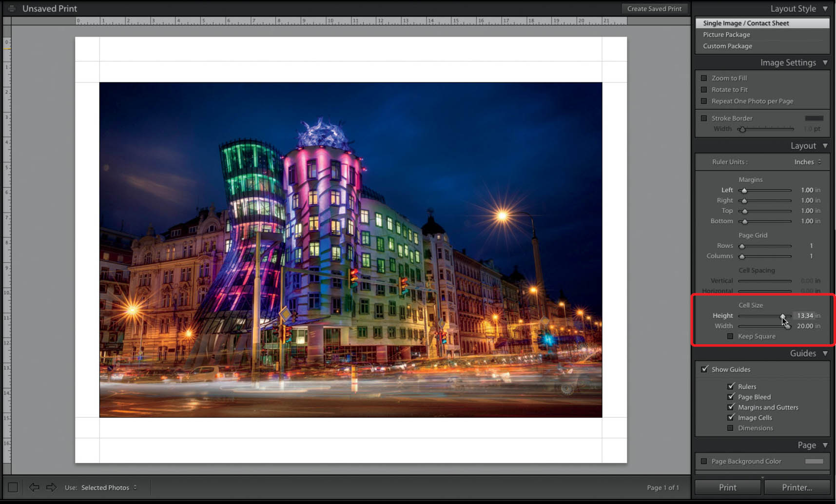Click Bottom margin value 1.00
Viewport: 836px width, 504px height.
click(807, 221)
